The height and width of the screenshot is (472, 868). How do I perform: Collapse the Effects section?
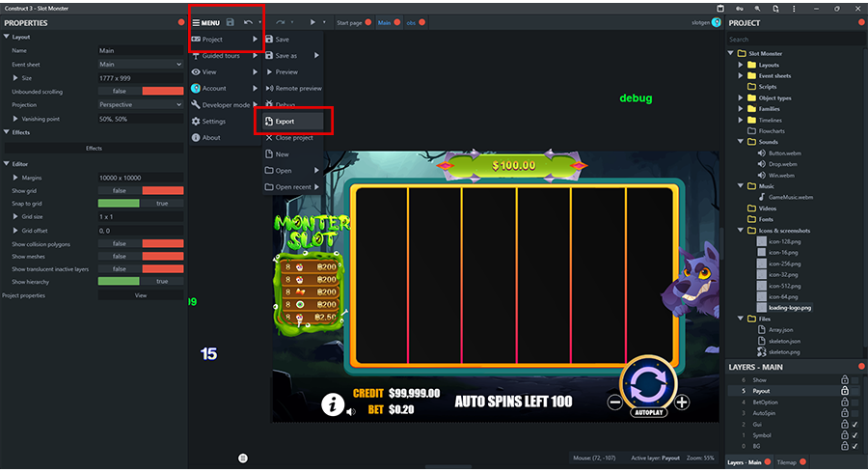pyautogui.click(x=7, y=132)
